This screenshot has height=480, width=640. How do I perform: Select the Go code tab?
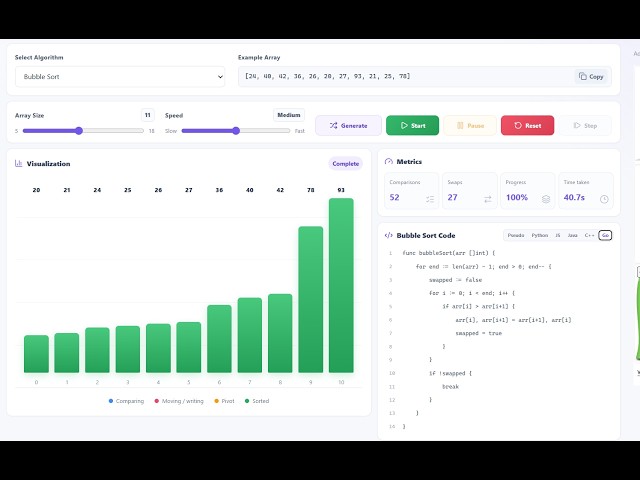click(x=605, y=236)
